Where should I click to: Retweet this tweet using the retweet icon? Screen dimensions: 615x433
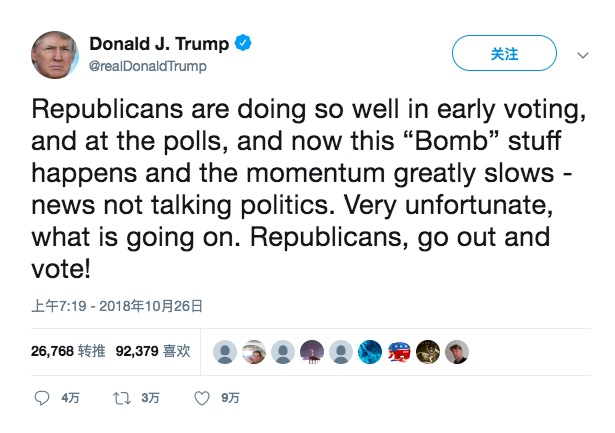(x=122, y=398)
